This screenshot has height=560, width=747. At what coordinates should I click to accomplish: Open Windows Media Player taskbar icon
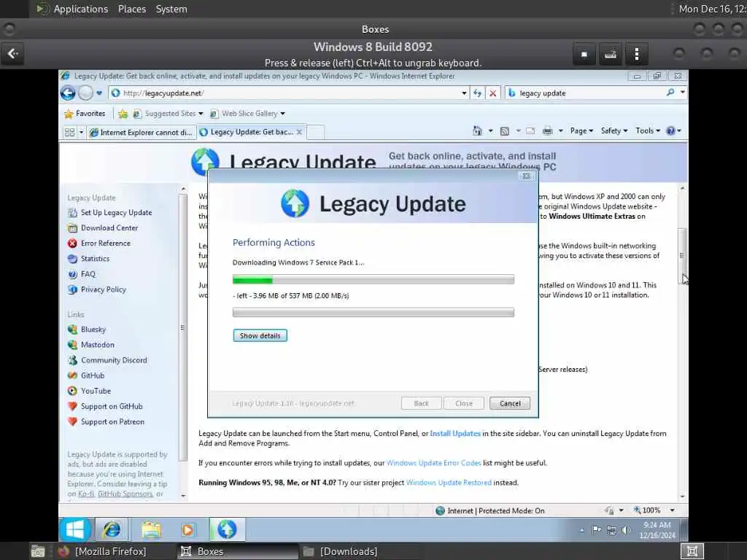click(x=187, y=529)
